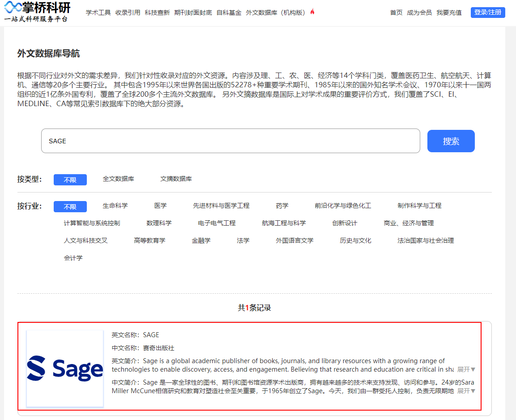The height and width of the screenshot is (420, 516).
Task: Filter by 制作科学与工程
Action: pos(420,206)
